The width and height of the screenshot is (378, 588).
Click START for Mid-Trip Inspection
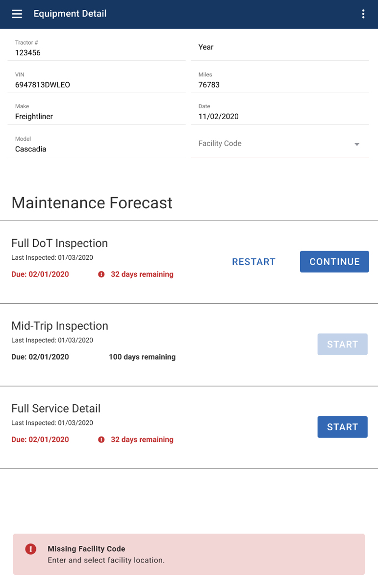click(342, 344)
